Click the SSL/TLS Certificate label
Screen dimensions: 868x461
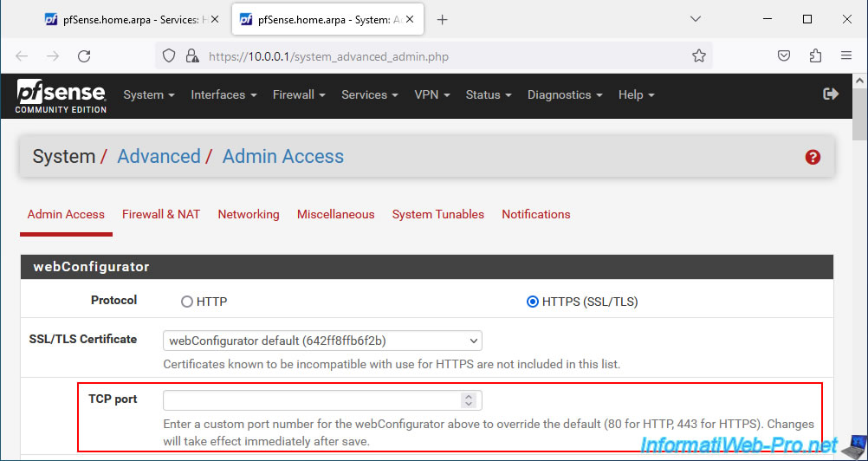83,339
